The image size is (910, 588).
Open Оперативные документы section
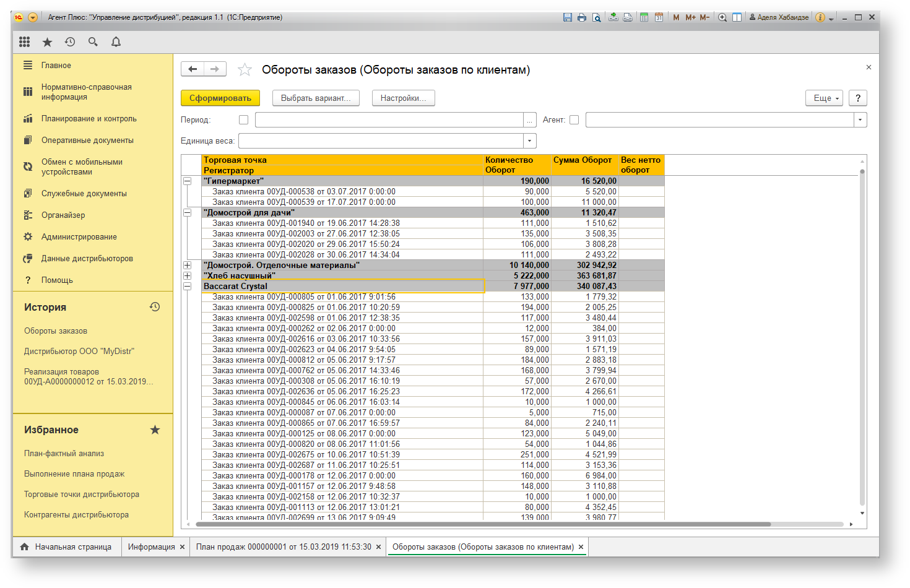(x=87, y=140)
